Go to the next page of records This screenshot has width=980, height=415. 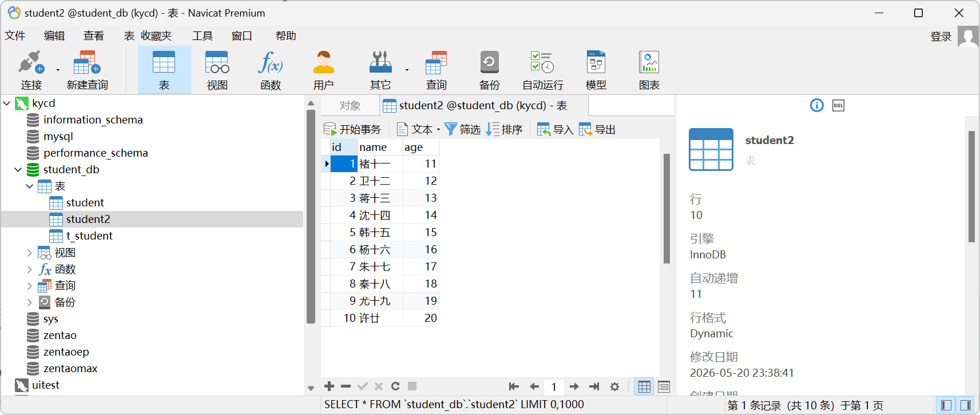pos(574,387)
